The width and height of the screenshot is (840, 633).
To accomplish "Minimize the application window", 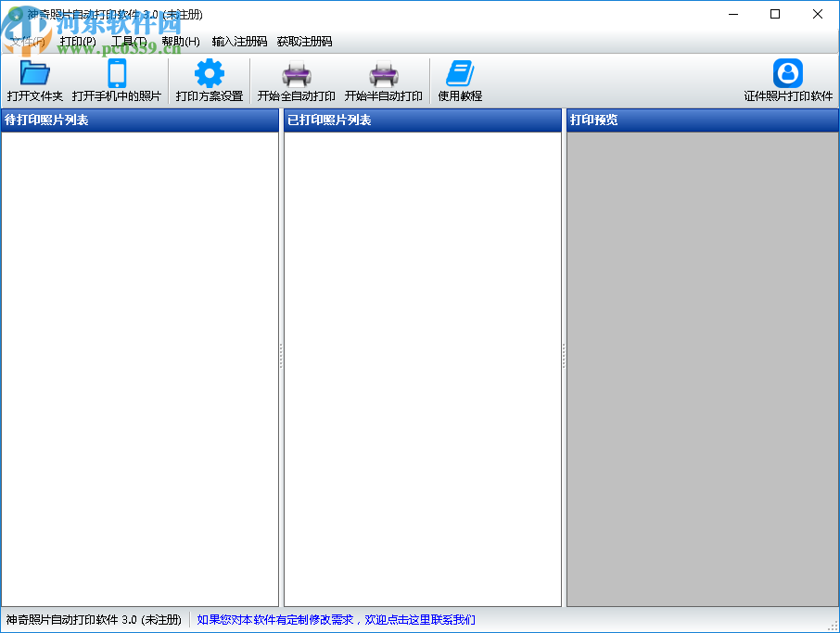I will click(733, 15).
